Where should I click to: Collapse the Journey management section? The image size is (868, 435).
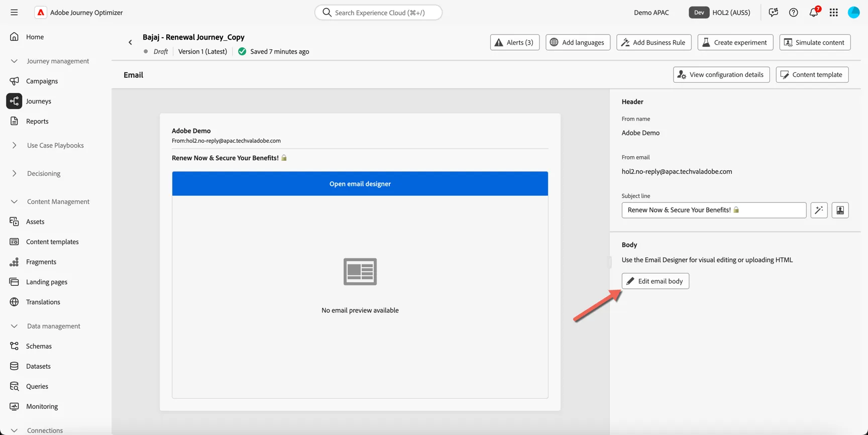point(14,61)
